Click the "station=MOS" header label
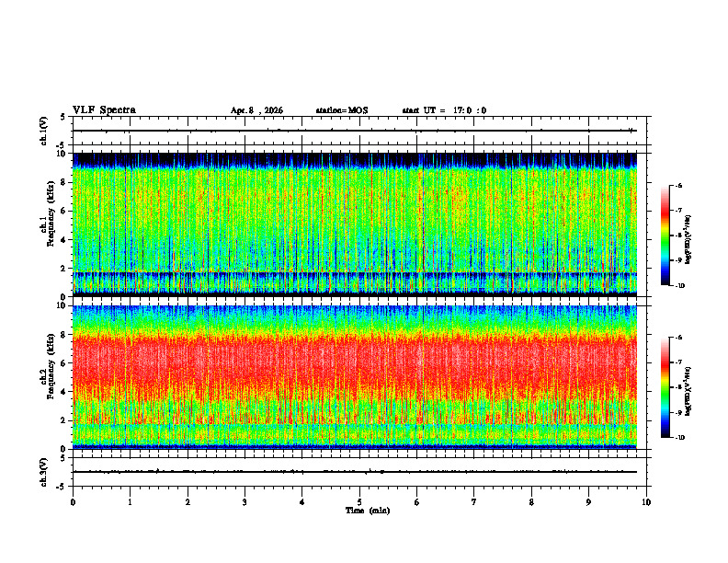 tap(342, 110)
